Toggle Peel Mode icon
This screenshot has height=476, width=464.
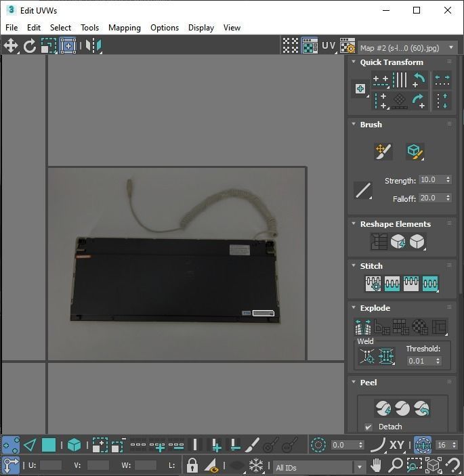pyautogui.click(x=402, y=408)
